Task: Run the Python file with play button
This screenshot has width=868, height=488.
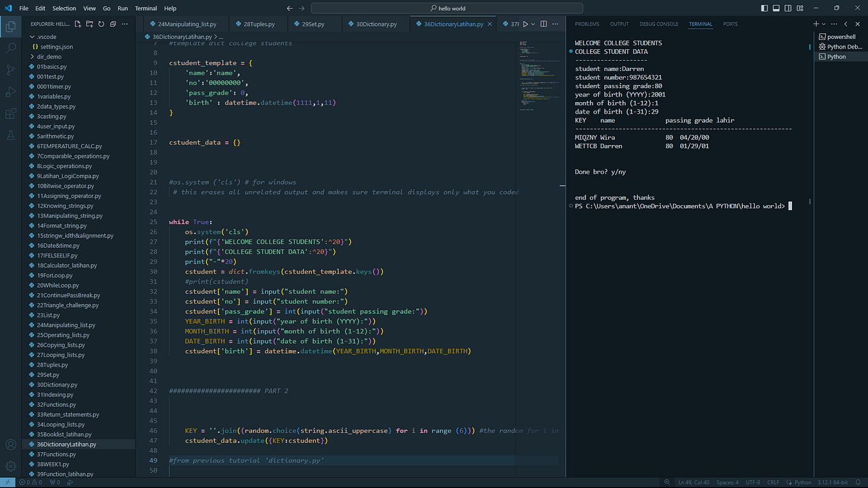Action: tap(525, 24)
